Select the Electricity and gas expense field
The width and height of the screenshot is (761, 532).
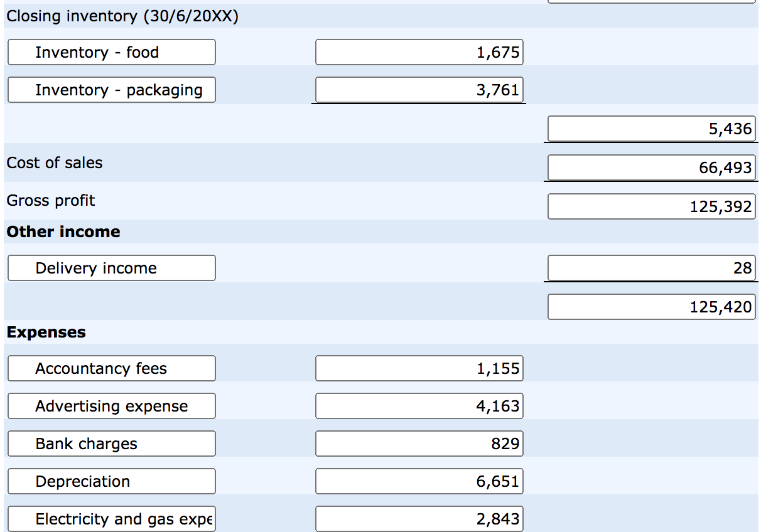(112, 519)
